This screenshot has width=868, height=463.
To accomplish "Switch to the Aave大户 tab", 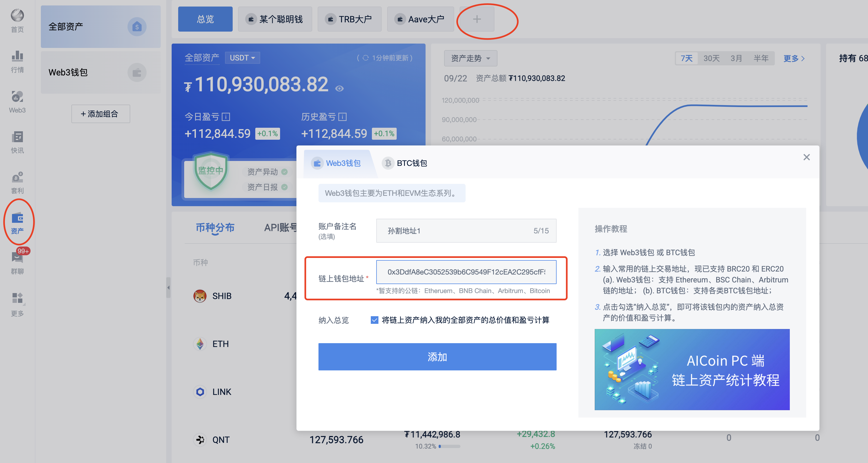I will click(x=420, y=19).
